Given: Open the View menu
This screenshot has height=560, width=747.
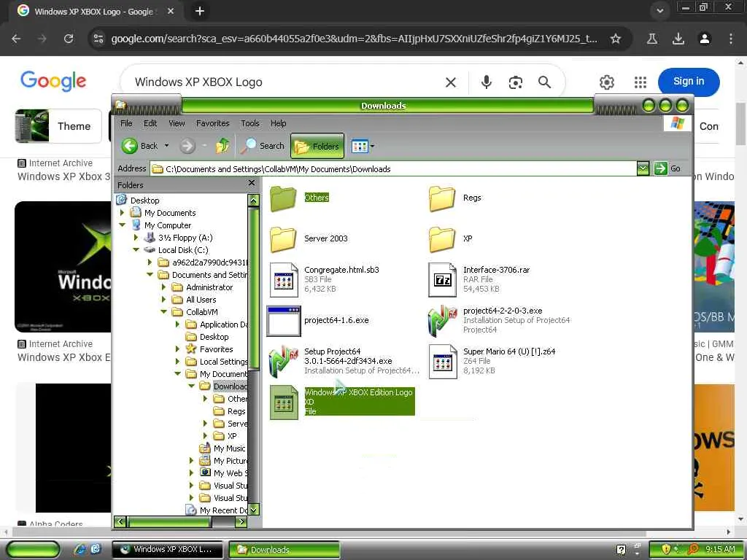Looking at the screenshot, I should pyautogui.click(x=177, y=123).
